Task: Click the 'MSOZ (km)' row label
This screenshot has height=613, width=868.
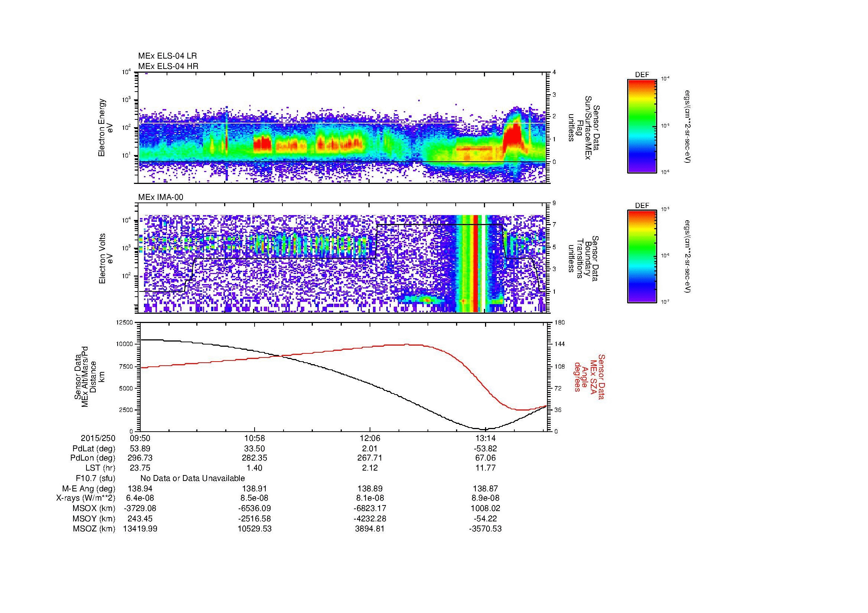Action: tap(94, 529)
